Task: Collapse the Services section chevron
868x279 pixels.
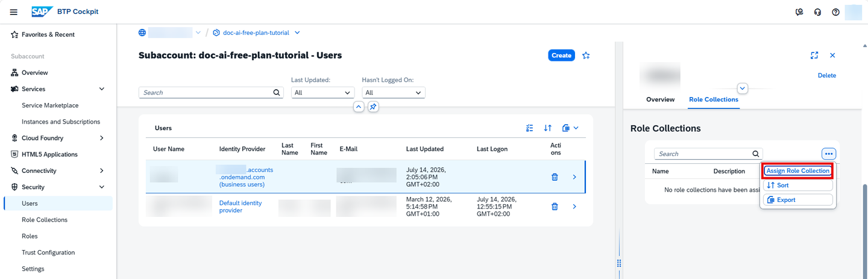Action: click(x=101, y=89)
